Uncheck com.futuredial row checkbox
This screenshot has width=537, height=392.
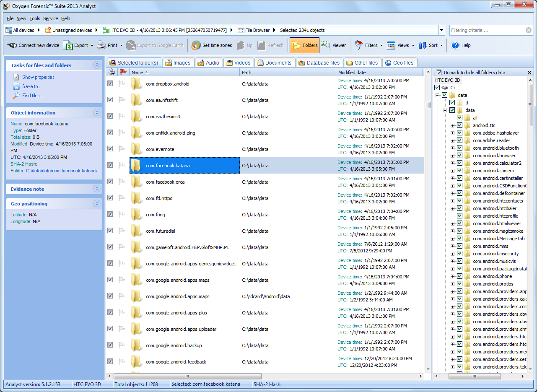(x=110, y=231)
